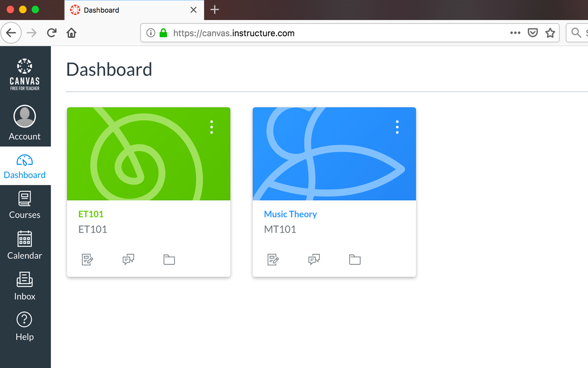Open the Music Theory course link
Viewport: 588px width, 368px height.
(x=290, y=214)
